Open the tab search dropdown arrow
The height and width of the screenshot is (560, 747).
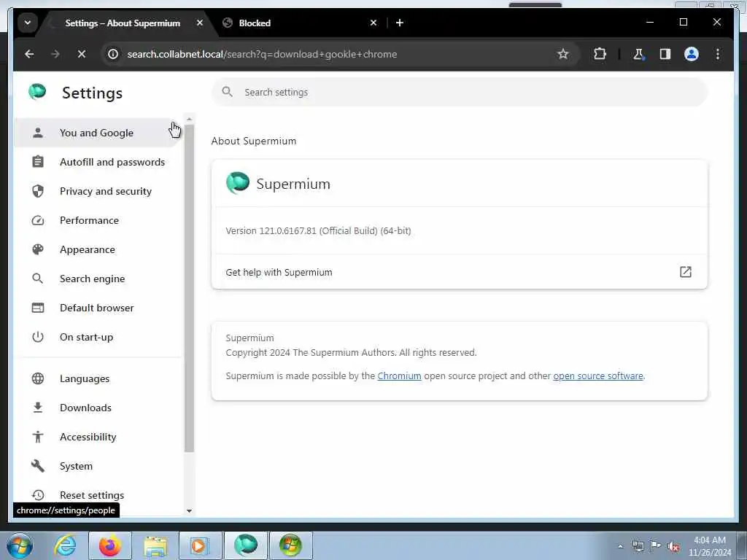pyautogui.click(x=28, y=23)
